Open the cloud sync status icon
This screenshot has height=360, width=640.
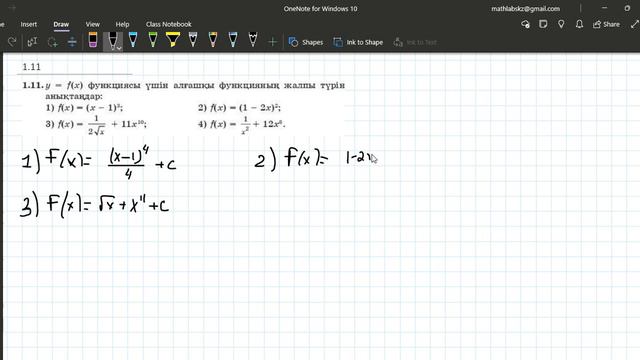(x=525, y=24)
